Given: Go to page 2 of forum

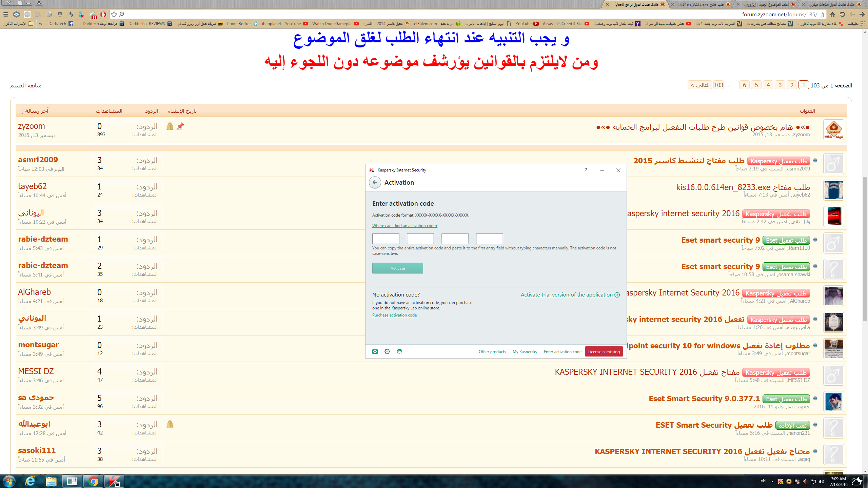Looking at the screenshot, I should (x=792, y=85).
